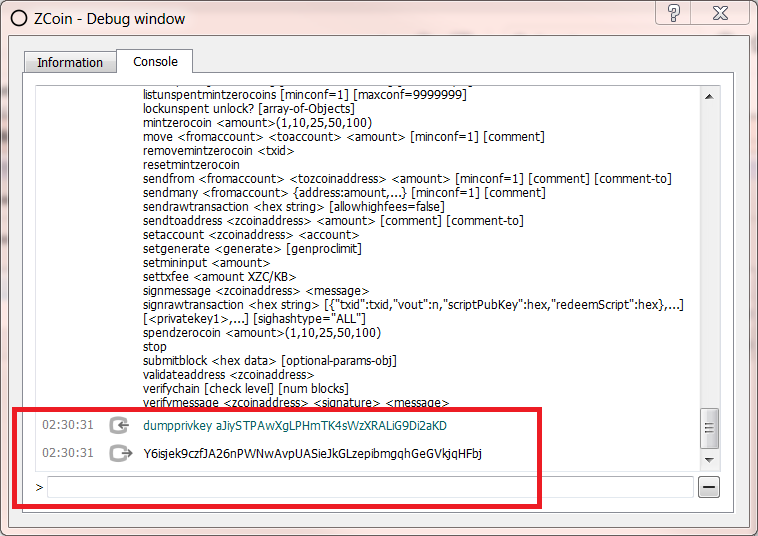Click the 'signmessage <zcoinaddress>' line

click(256, 291)
